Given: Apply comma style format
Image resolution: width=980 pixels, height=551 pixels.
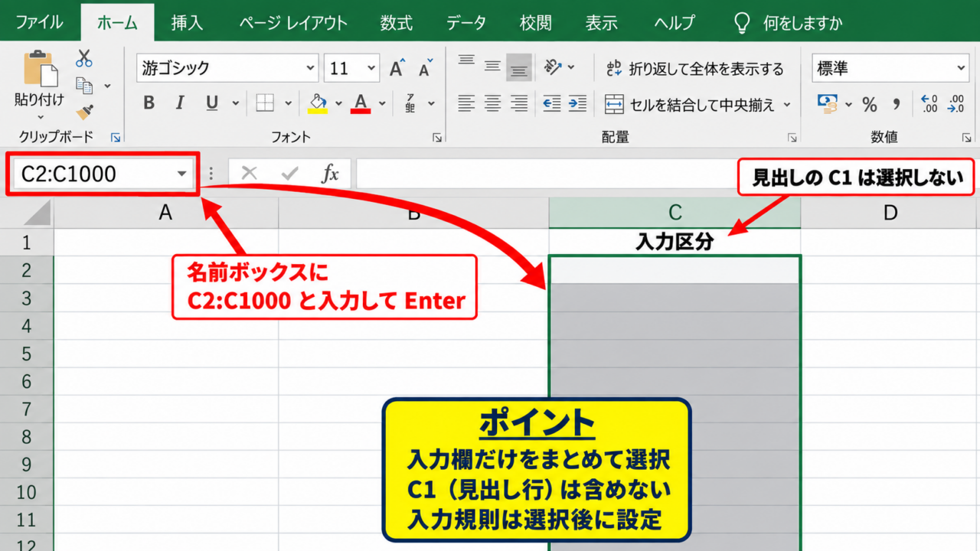Looking at the screenshot, I should [x=897, y=104].
